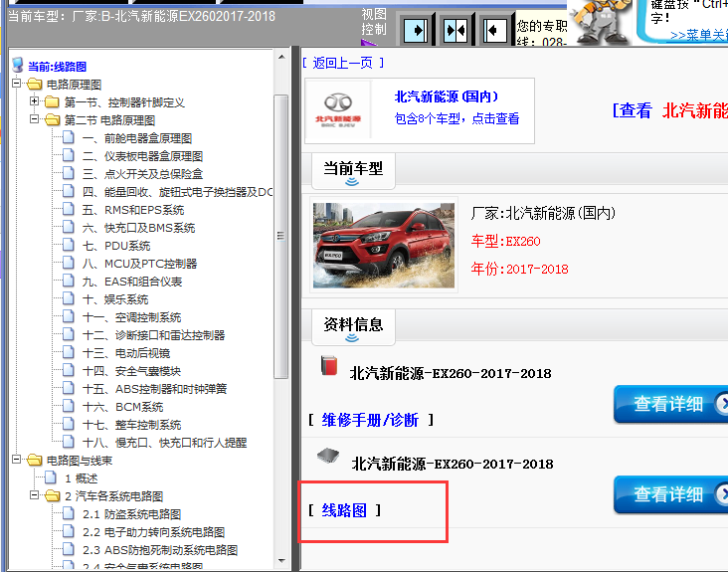Click the gray chip icon for wiring diagram
This screenshot has height=572, width=728.
(x=328, y=456)
